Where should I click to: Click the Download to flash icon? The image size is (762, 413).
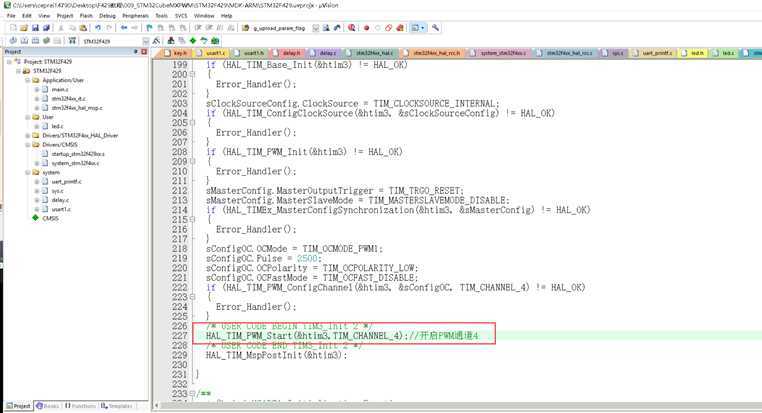coord(72,41)
